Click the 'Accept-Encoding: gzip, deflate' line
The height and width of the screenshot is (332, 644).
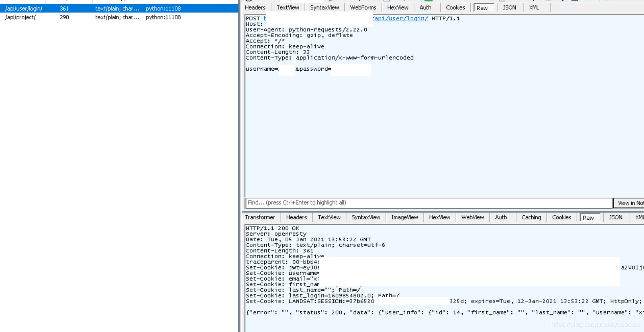(x=299, y=36)
